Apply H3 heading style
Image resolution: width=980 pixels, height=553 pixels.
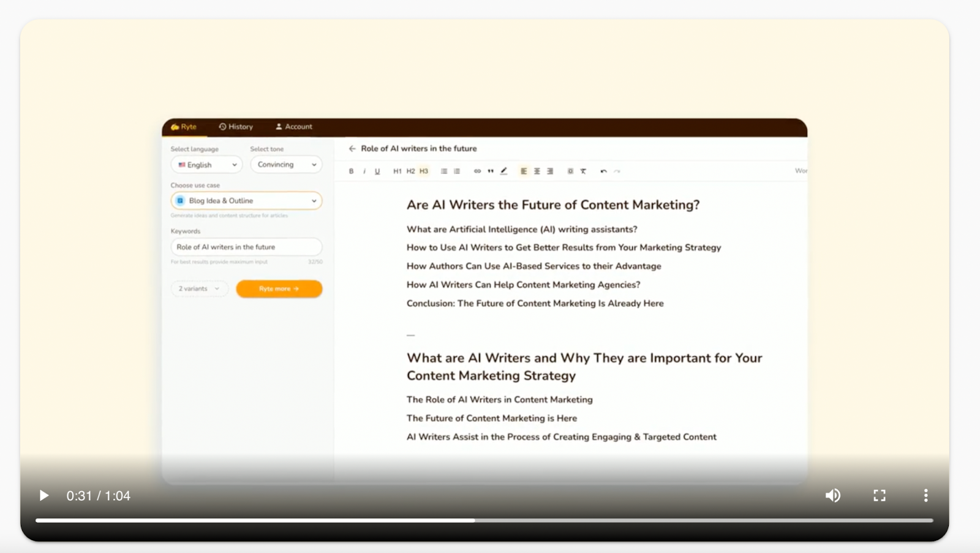click(x=424, y=171)
